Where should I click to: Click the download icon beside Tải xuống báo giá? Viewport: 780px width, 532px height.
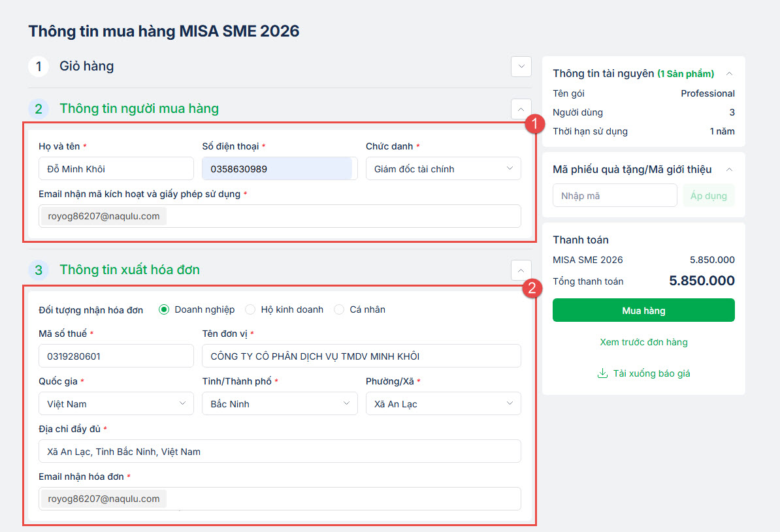(x=602, y=373)
